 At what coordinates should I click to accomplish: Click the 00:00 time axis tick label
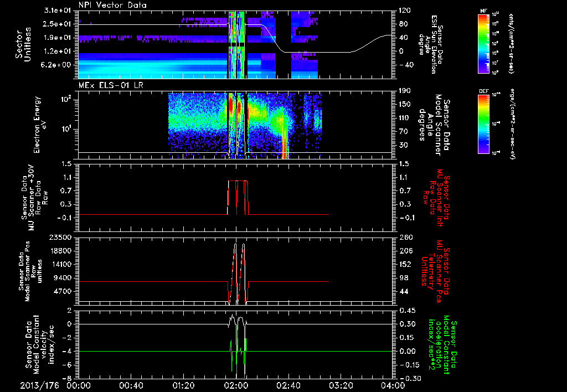(79, 385)
